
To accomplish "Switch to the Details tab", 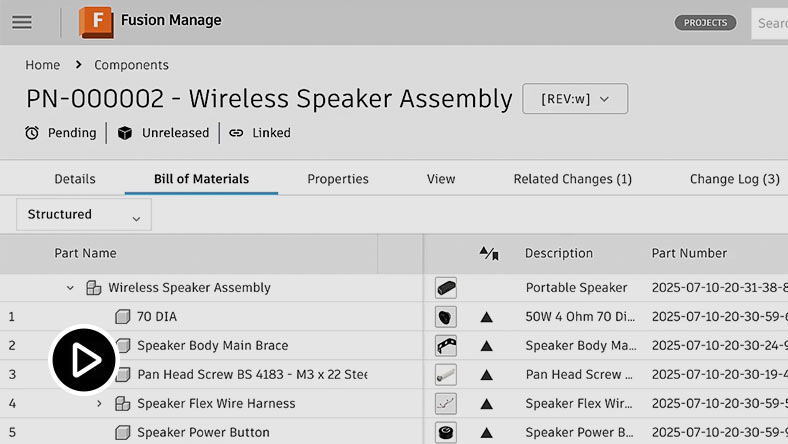I will click(75, 179).
